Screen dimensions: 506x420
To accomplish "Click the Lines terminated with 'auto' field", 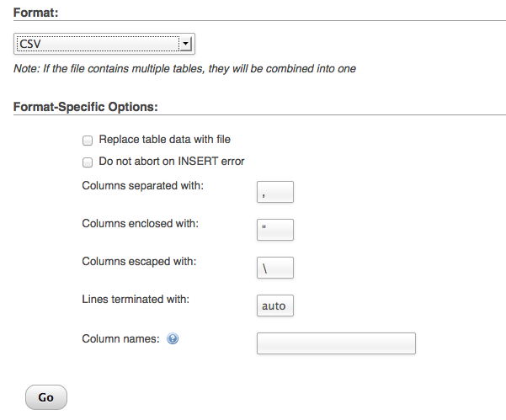I will point(275,306).
